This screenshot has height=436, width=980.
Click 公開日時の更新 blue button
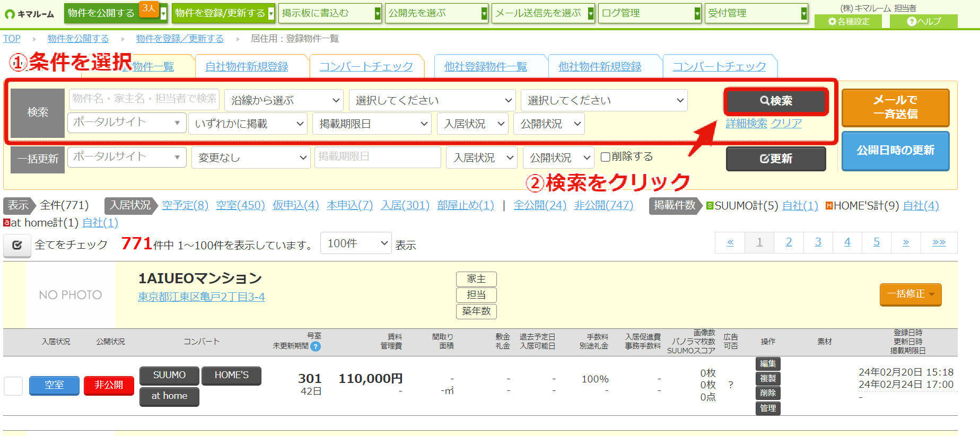click(896, 151)
